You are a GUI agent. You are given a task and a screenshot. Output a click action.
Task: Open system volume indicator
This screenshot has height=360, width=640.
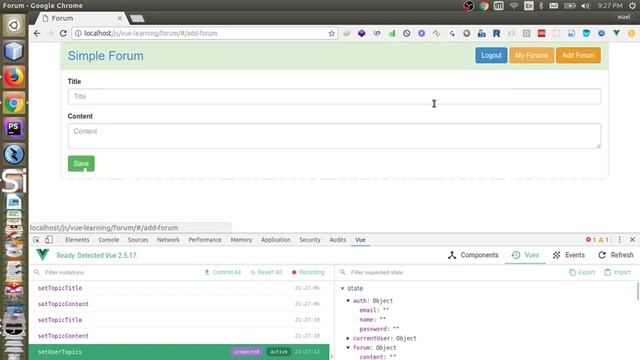pyautogui.click(x=585, y=6)
